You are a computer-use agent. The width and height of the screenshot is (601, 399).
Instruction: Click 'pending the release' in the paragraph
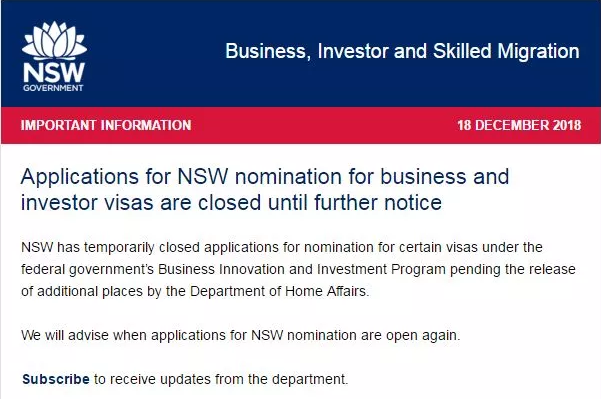pos(513,269)
